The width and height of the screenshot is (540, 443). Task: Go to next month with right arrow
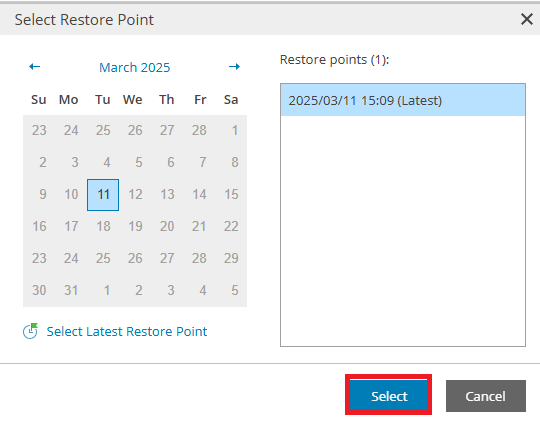(x=235, y=66)
